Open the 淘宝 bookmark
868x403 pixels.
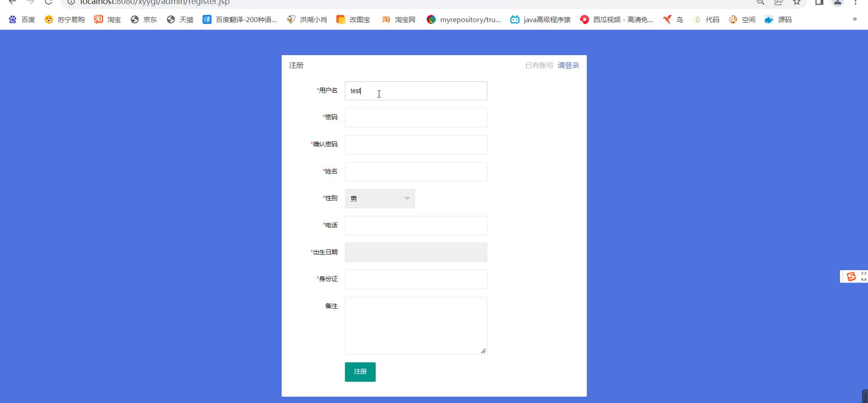(x=108, y=19)
